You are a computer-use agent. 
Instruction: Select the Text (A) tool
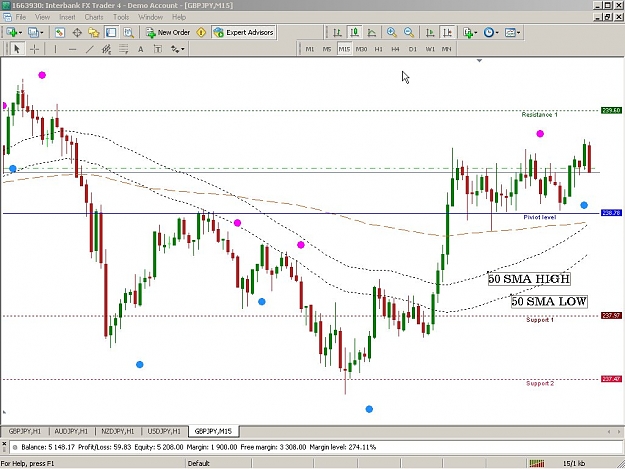(140, 49)
